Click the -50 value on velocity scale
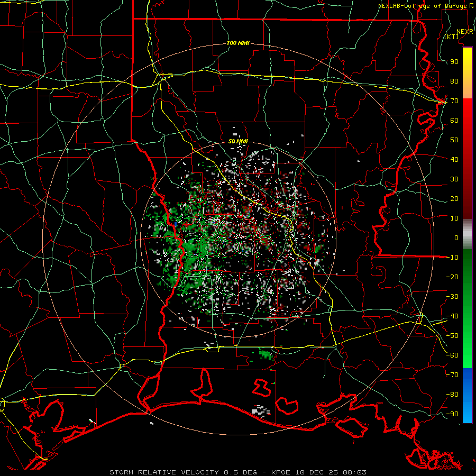 point(452,336)
